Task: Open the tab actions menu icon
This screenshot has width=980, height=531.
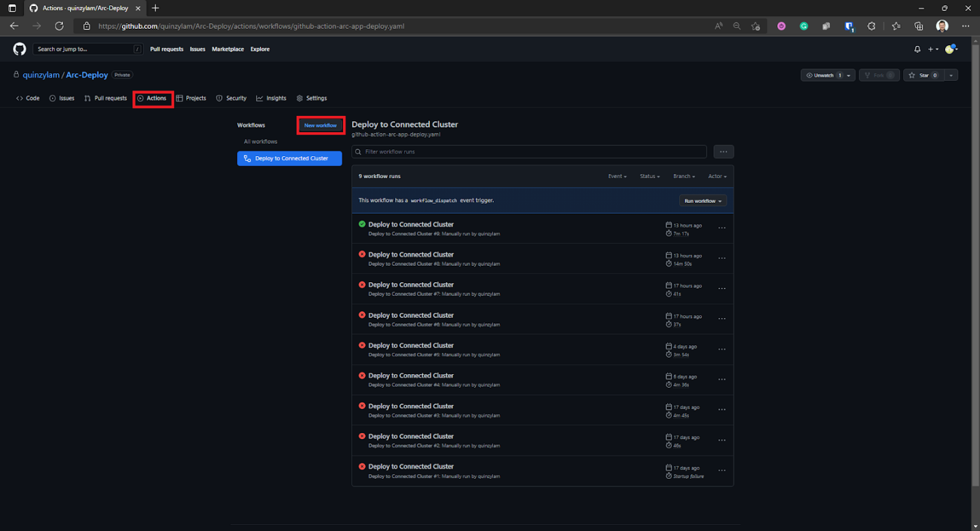Action: tap(12, 8)
